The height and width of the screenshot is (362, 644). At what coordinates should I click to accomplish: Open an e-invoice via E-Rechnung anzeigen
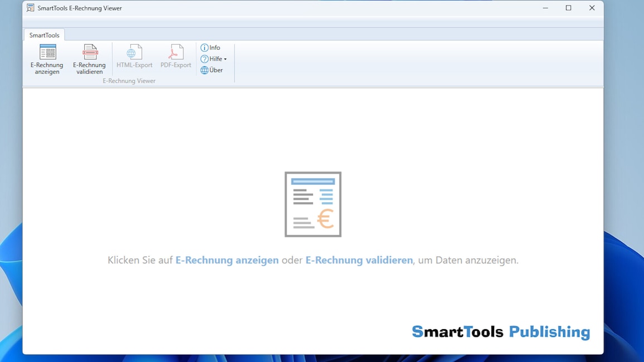click(x=47, y=58)
